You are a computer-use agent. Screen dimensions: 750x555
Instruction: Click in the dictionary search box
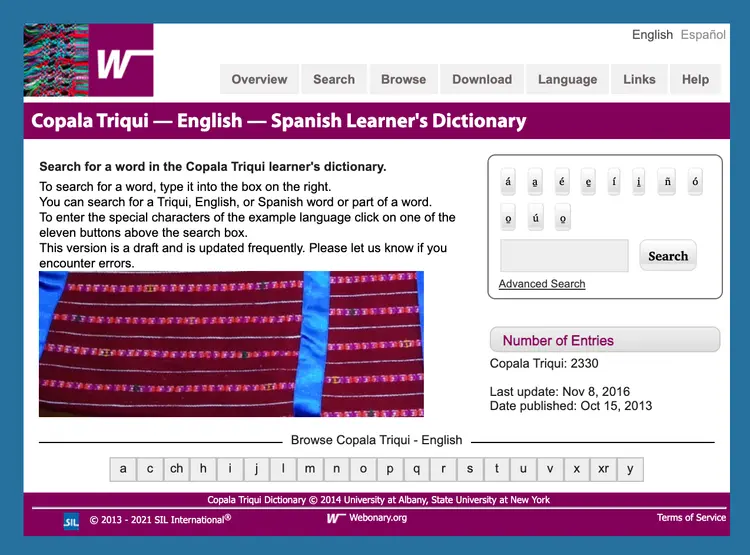(564, 256)
